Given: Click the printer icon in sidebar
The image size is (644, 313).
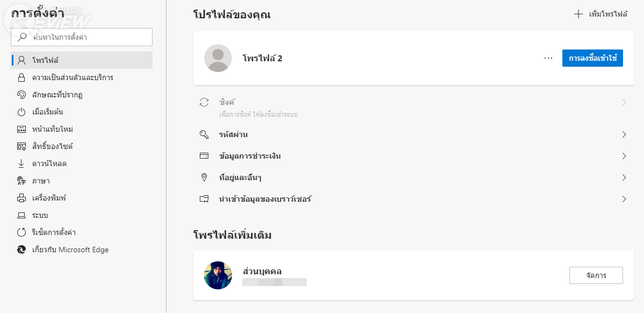Looking at the screenshot, I should pyautogui.click(x=21, y=198).
